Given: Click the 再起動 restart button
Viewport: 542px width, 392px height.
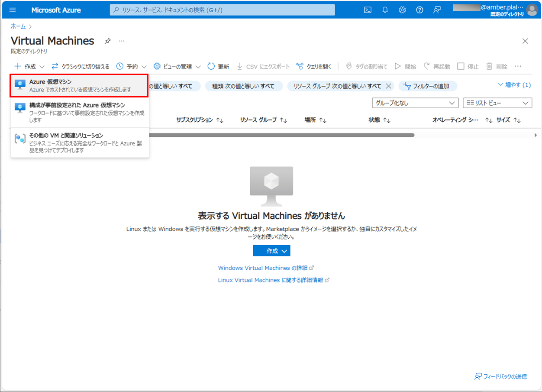Looking at the screenshot, I should click(436, 67).
